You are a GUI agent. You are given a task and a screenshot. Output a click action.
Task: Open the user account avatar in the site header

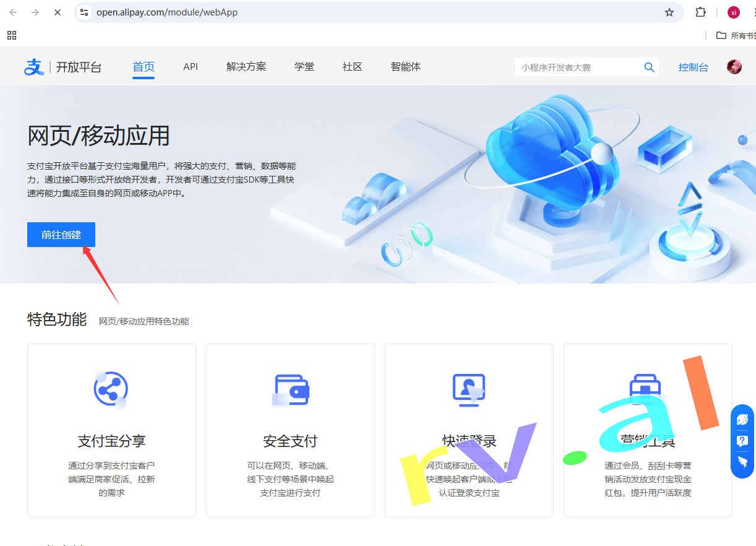pos(734,67)
